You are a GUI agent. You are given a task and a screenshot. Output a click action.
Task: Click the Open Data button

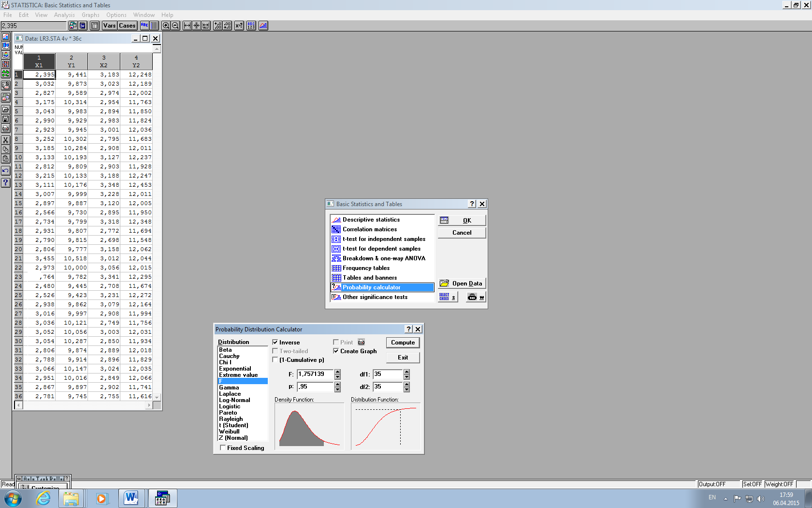[462, 284]
